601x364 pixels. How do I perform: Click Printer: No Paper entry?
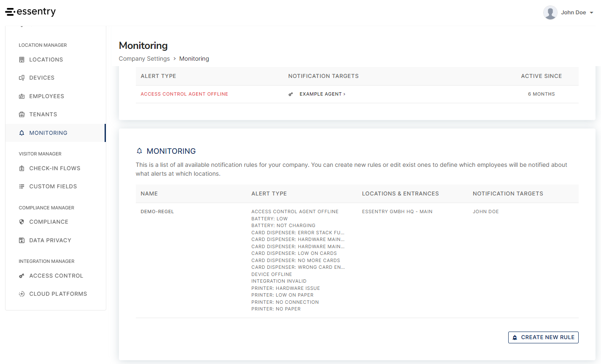point(276,309)
